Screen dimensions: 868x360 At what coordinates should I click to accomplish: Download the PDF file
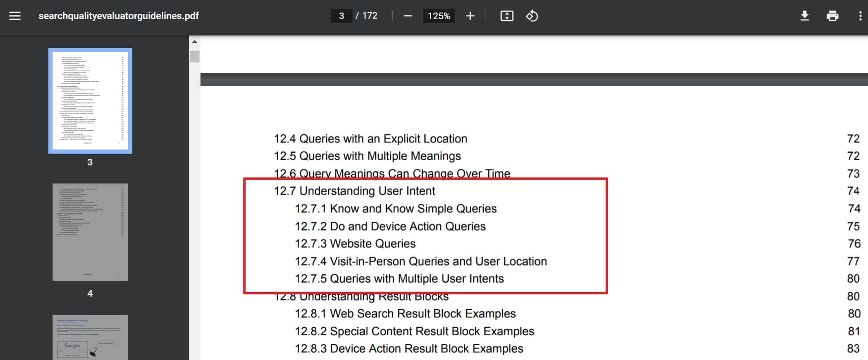(x=804, y=16)
